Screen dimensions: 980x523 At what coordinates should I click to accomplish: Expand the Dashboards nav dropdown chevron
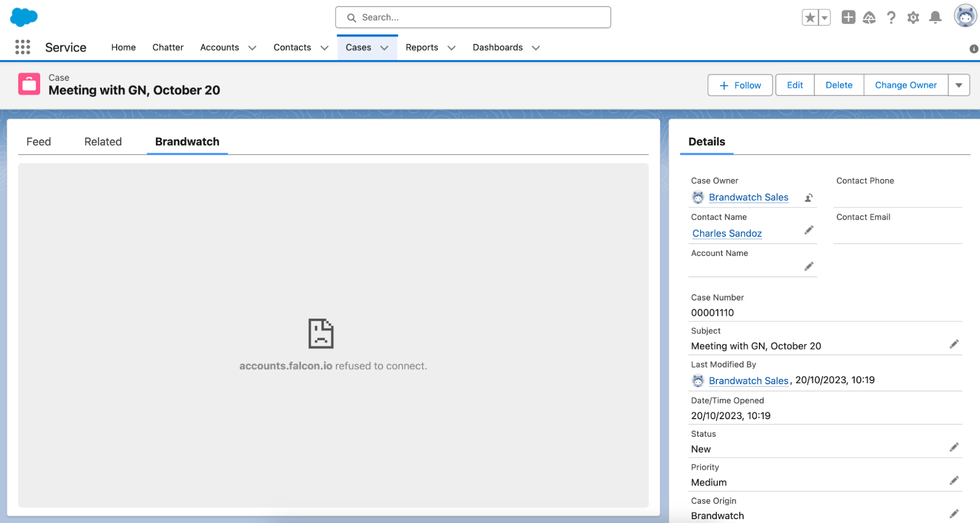(x=536, y=48)
